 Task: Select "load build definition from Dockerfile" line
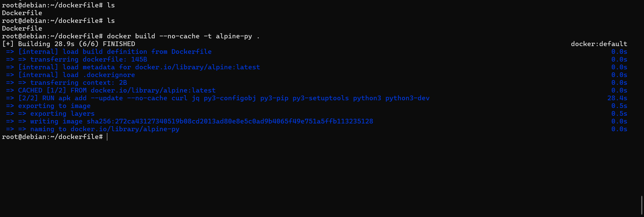115,52
